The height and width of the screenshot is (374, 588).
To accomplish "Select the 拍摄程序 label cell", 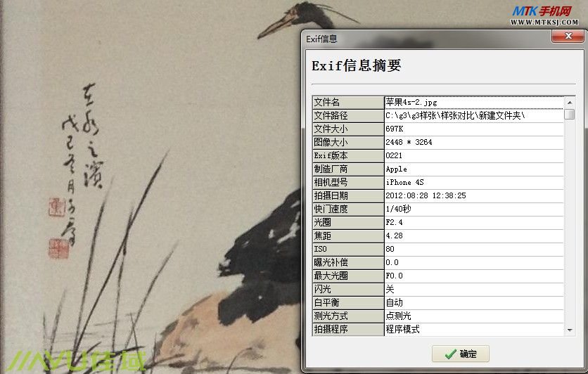I will pos(348,329).
